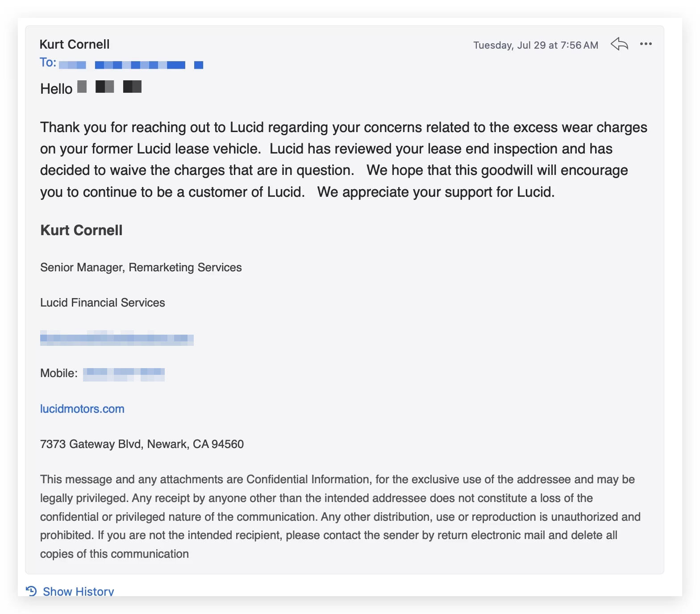
Task: Click bold Kurt Cornell signature name
Action: (x=81, y=230)
